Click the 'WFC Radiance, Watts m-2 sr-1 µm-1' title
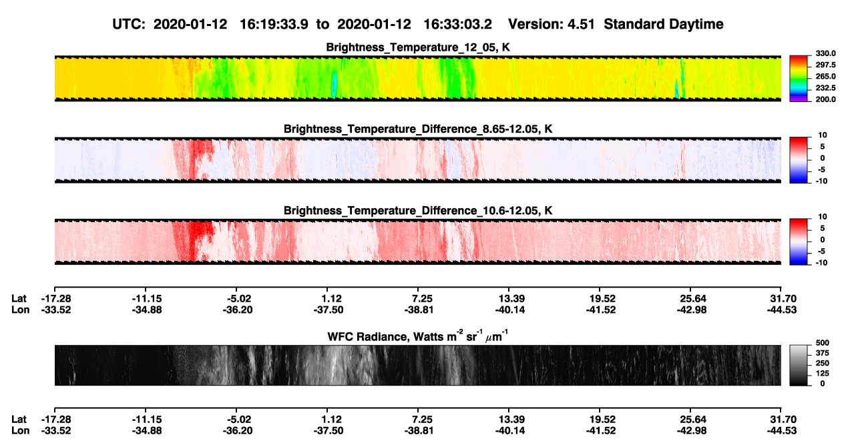 tap(418, 336)
